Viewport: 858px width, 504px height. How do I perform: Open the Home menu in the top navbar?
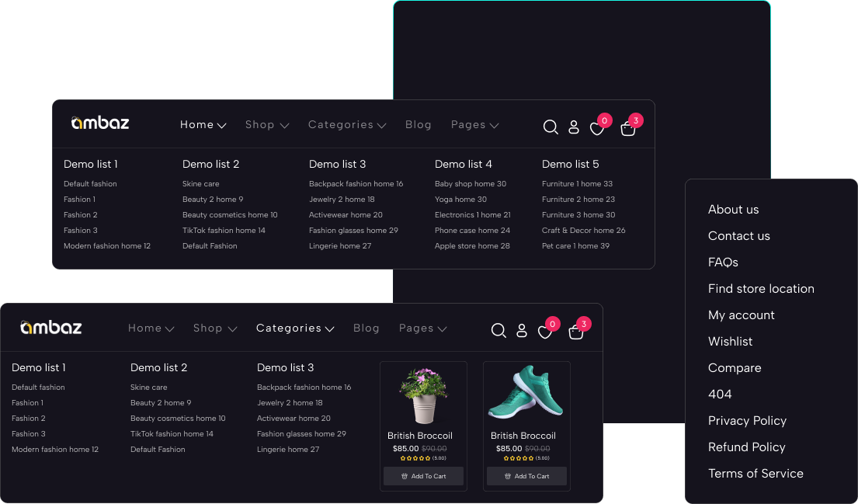tap(203, 124)
